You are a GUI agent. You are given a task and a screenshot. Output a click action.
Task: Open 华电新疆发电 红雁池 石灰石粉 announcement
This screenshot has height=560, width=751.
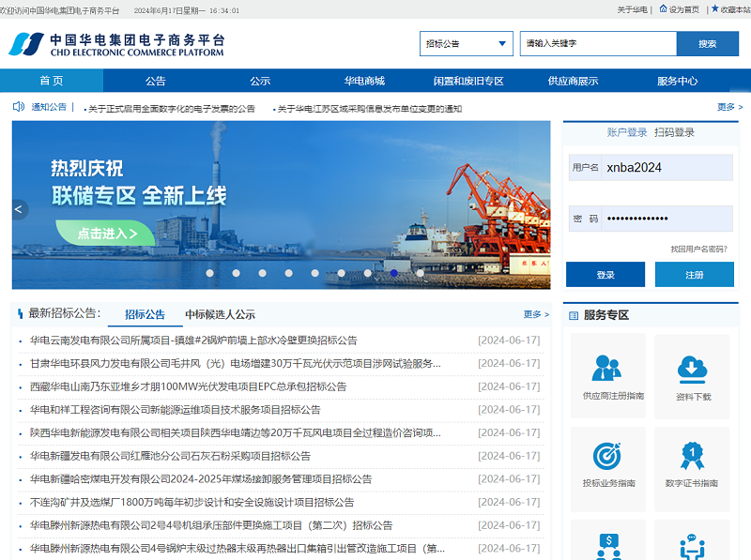click(x=170, y=456)
